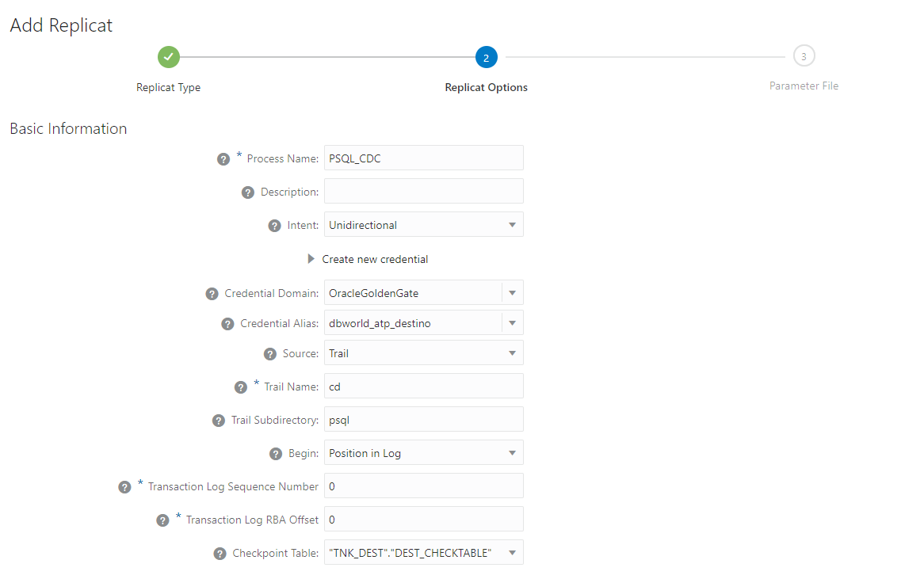Click help icon beside Checkpoint Table

220,554
